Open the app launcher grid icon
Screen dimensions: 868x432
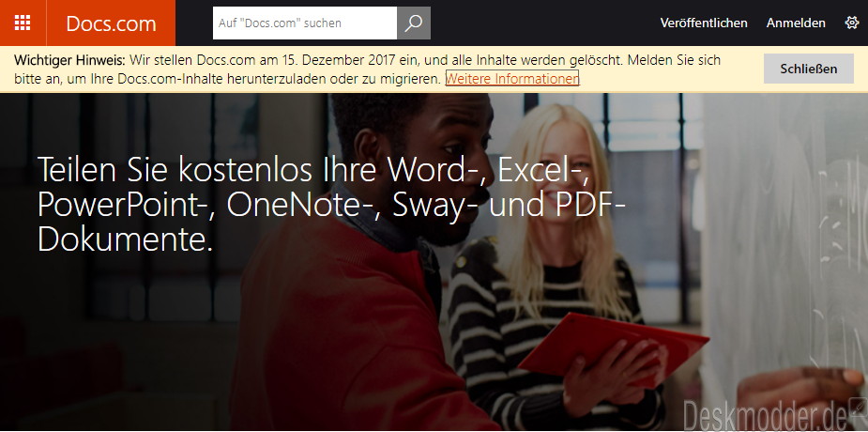click(x=23, y=23)
